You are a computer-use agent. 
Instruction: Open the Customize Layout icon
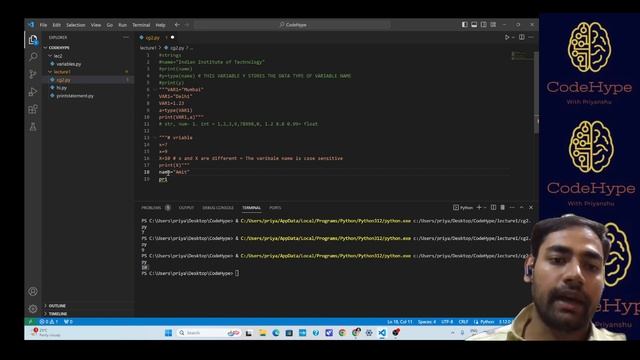493,24
